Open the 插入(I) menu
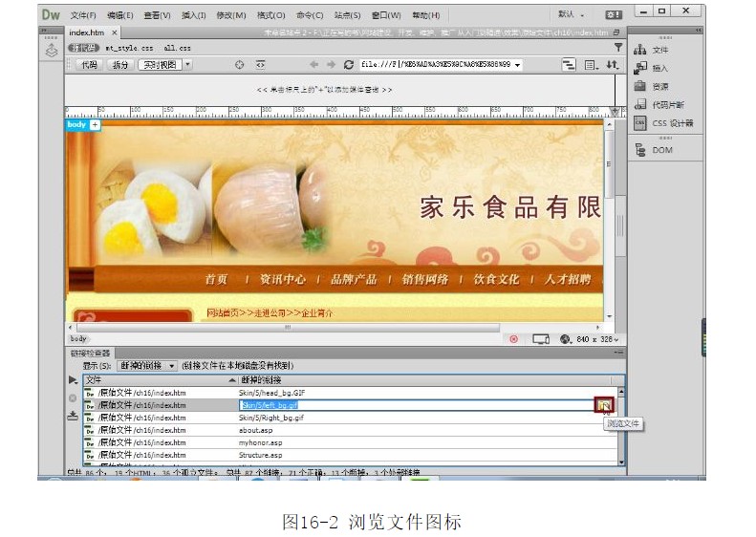 (193, 15)
